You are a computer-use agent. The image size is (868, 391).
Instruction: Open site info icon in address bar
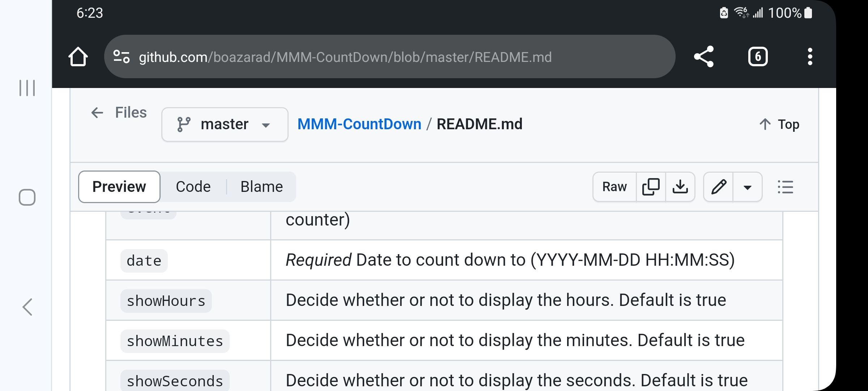[122, 57]
